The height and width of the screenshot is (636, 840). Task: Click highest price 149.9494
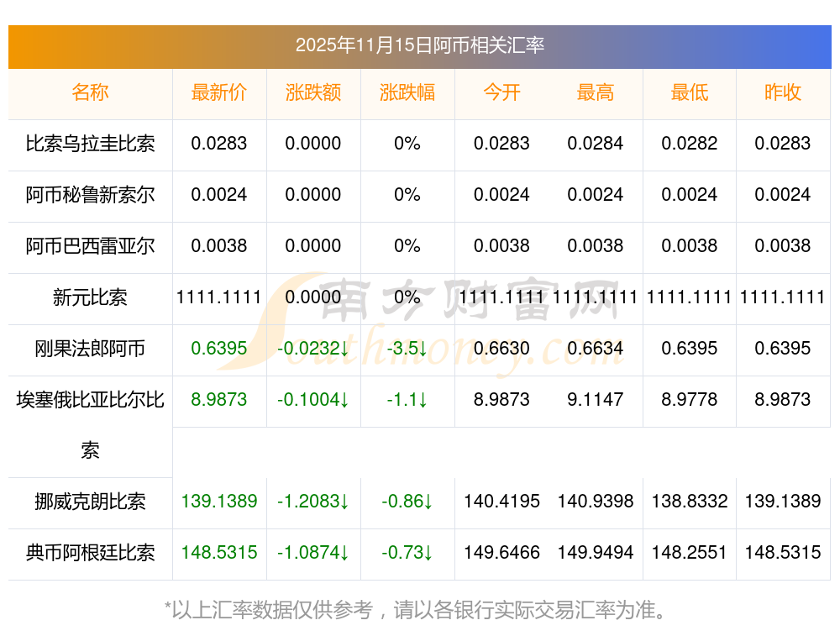(596, 553)
